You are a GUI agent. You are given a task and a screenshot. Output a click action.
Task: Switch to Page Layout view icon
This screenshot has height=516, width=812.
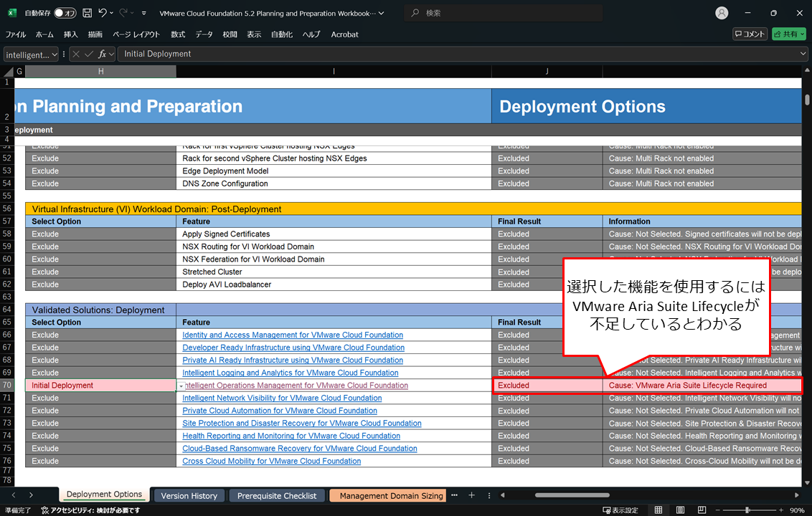680,510
